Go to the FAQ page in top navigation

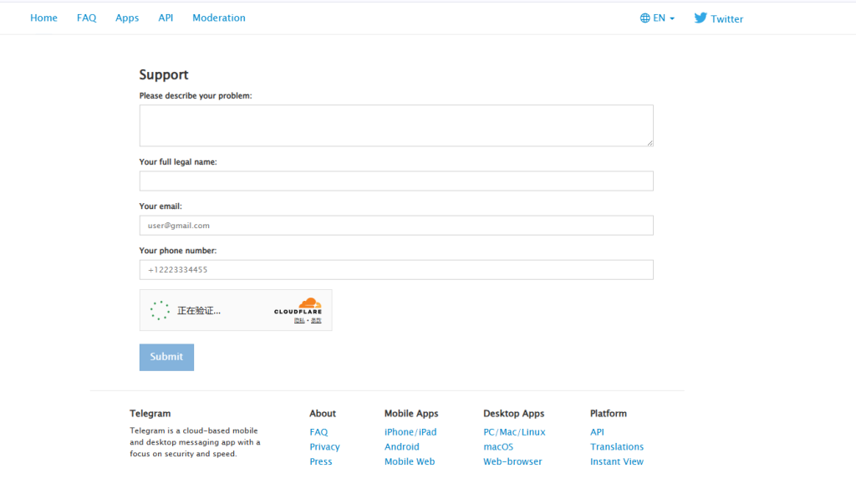[x=86, y=18]
